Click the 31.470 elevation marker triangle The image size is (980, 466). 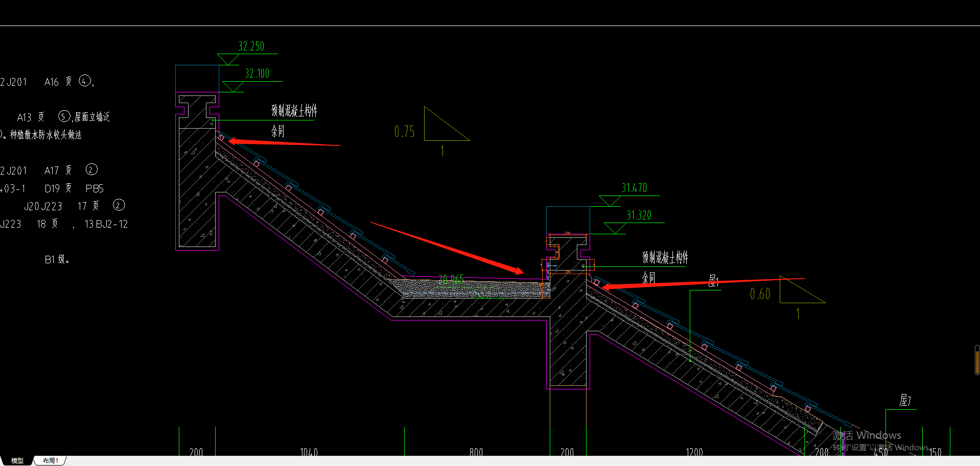coord(610,201)
